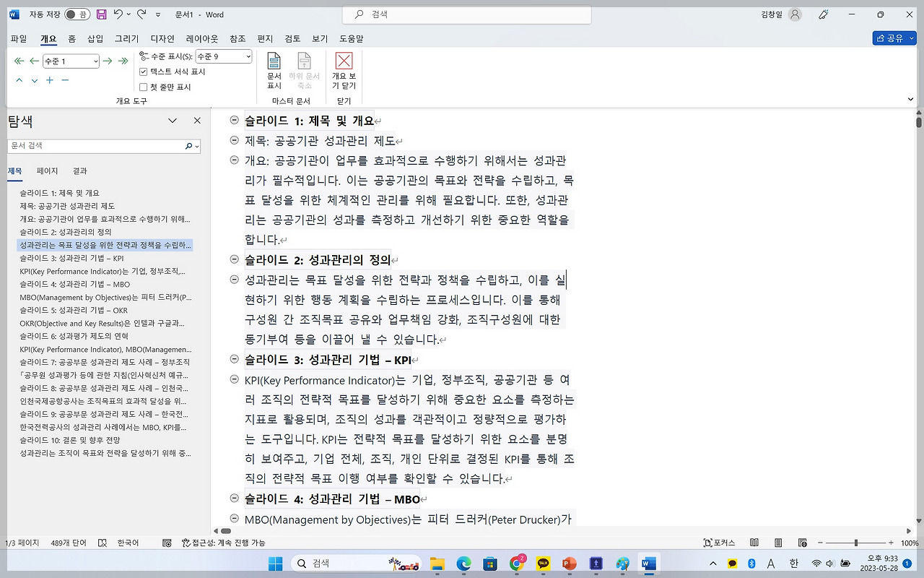The width and height of the screenshot is (924, 578).
Task: Open Show Level dropdown showing 수준 9
Action: tap(224, 56)
